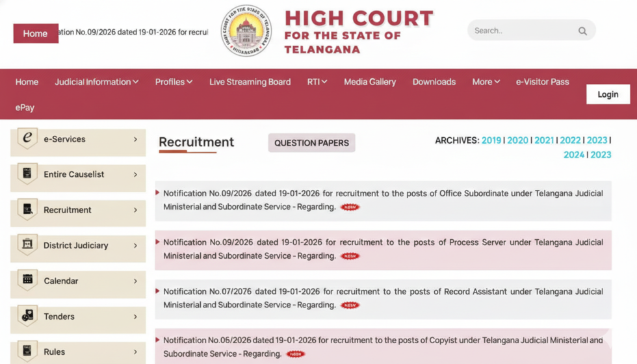
Task: Click red arrow bullet beside Office Subordinate notification
Action: pyautogui.click(x=157, y=192)
